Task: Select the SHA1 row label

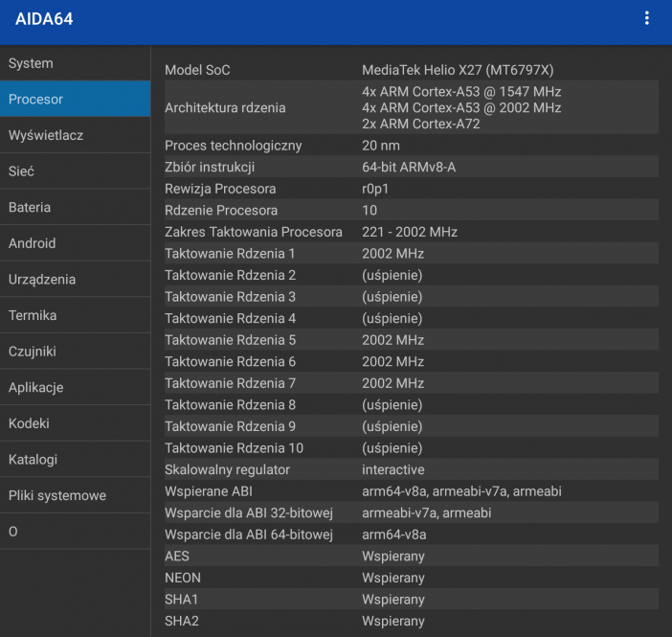Action: (181, 600)
